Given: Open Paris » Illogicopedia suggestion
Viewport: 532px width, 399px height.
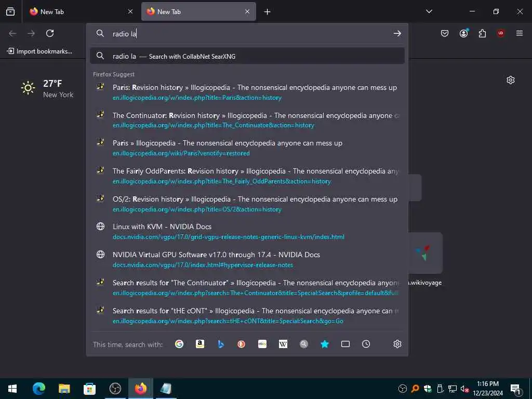Looking at the screenshot, I should point(247,148).
